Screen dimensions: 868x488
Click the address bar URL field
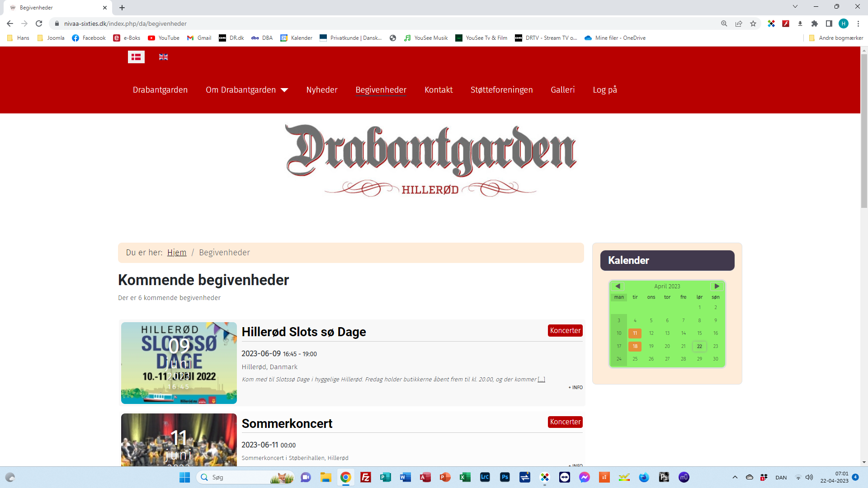coord(384,23)
